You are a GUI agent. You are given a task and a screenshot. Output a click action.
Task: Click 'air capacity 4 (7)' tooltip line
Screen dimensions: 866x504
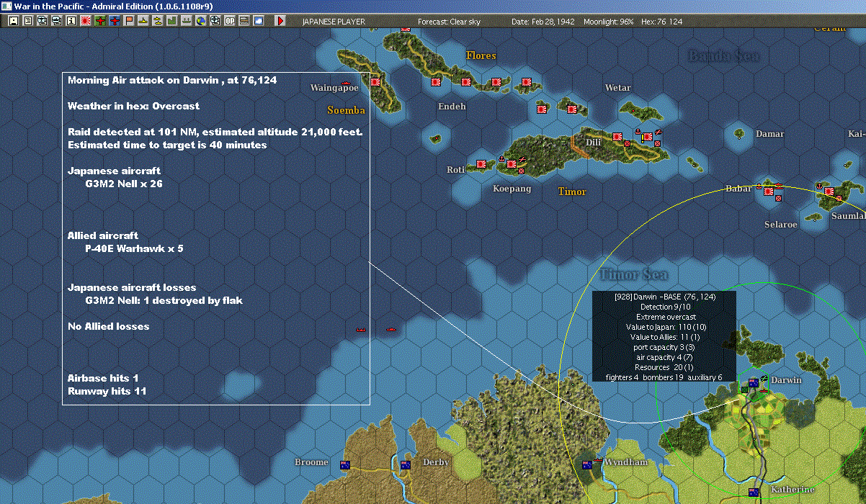(664, 357)
